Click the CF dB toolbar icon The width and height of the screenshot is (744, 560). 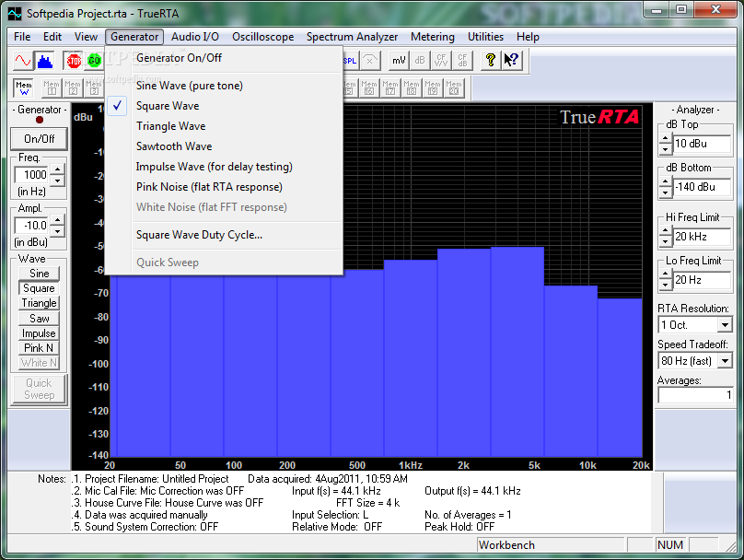coord(462,61)
